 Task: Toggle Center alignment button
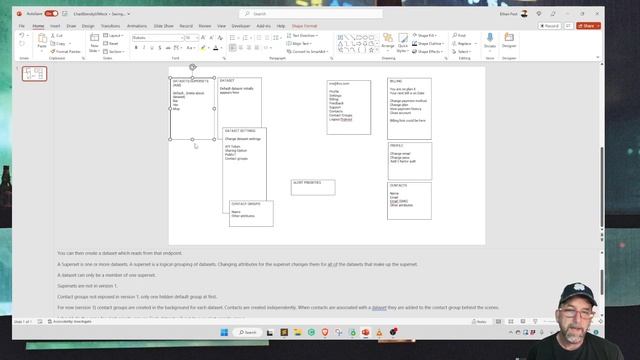coord(241,48)
